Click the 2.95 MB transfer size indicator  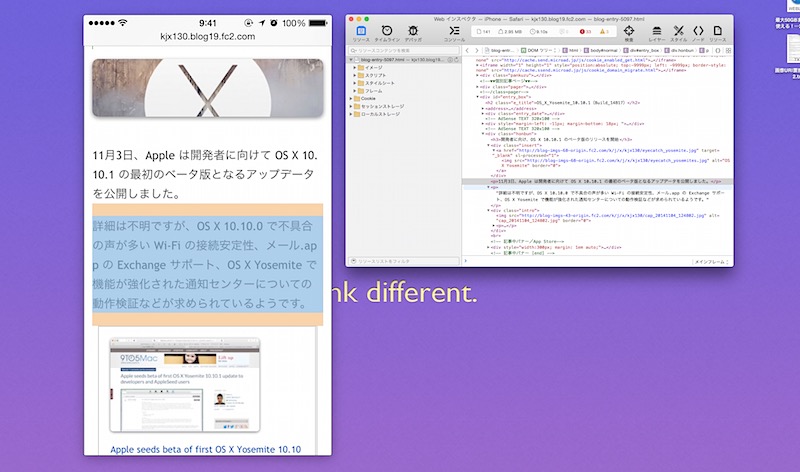pyautogui.click(x=510, y=32)
